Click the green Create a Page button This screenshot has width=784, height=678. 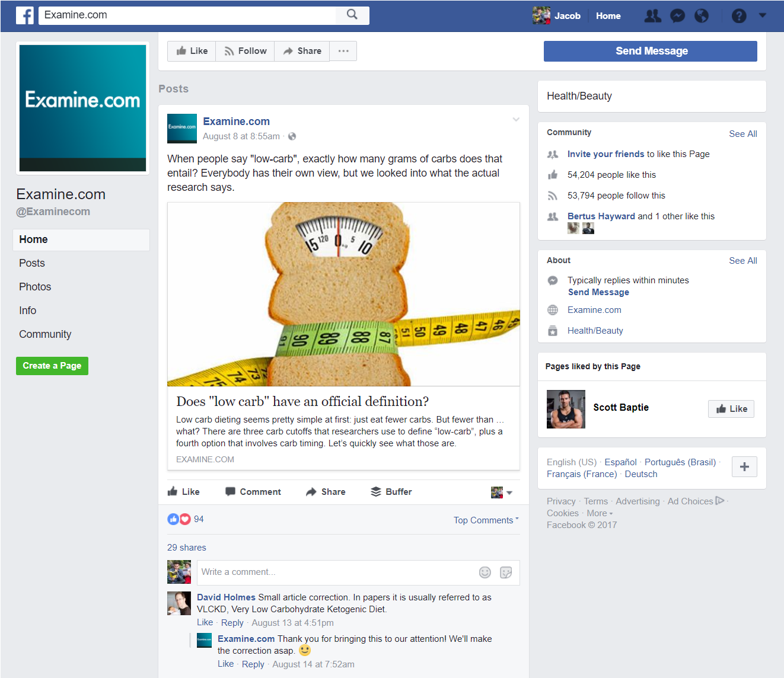tap(52, 366)
